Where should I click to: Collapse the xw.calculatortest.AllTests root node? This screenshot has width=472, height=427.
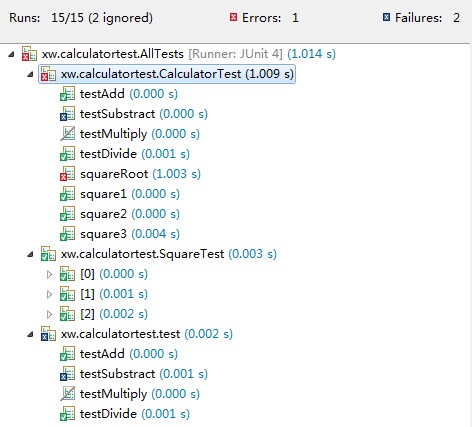12,54
